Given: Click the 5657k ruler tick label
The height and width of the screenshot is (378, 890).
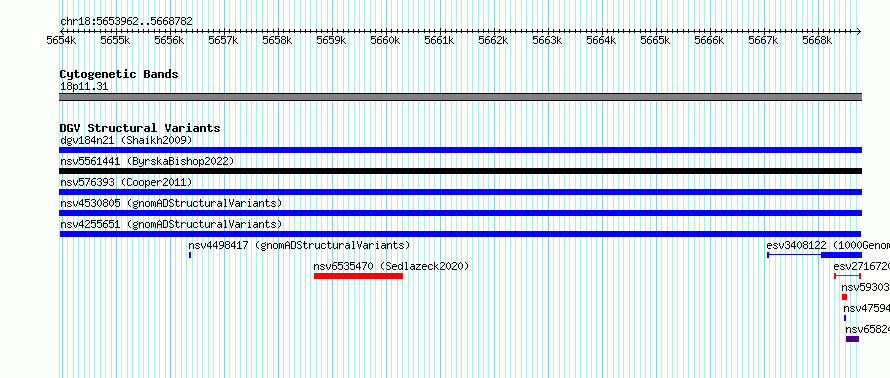Looking at the screenshot, I should click(223, 41).
